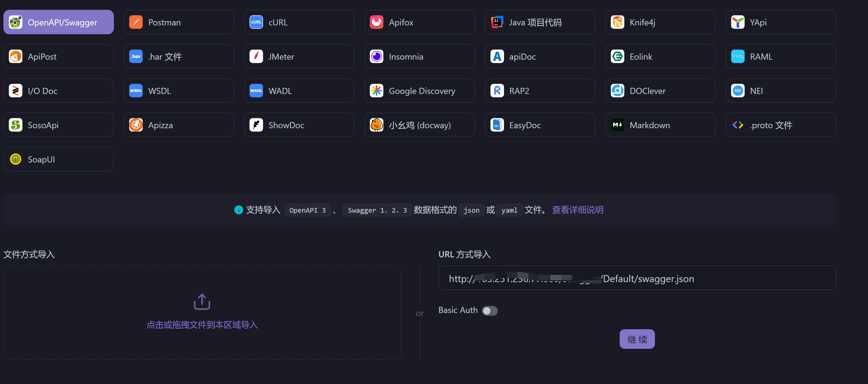Image resolution: width=868 pixels, height=384 pixels.
Task: Pick the Apifox import format
Action: click(x=419, y=22)
